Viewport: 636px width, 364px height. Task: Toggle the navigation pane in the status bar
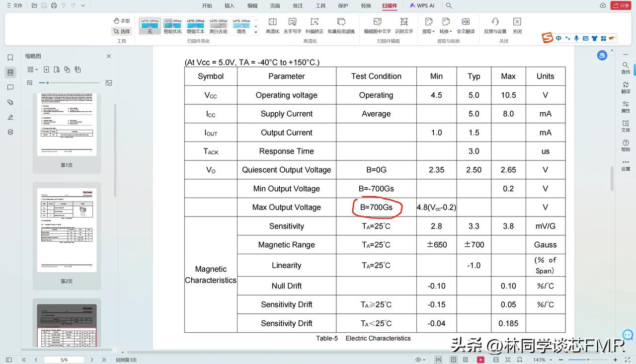point(9,360)
